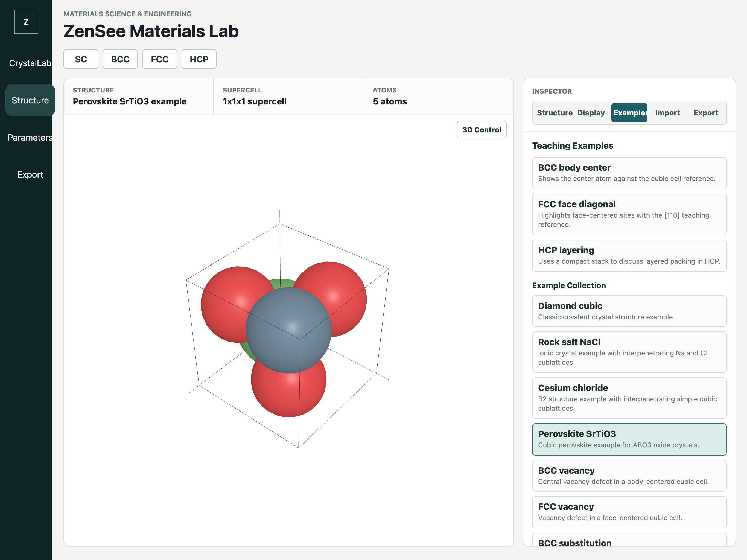
Task: Open the 3D Control button
Action: pyautogui.click(x=482, y=130)
